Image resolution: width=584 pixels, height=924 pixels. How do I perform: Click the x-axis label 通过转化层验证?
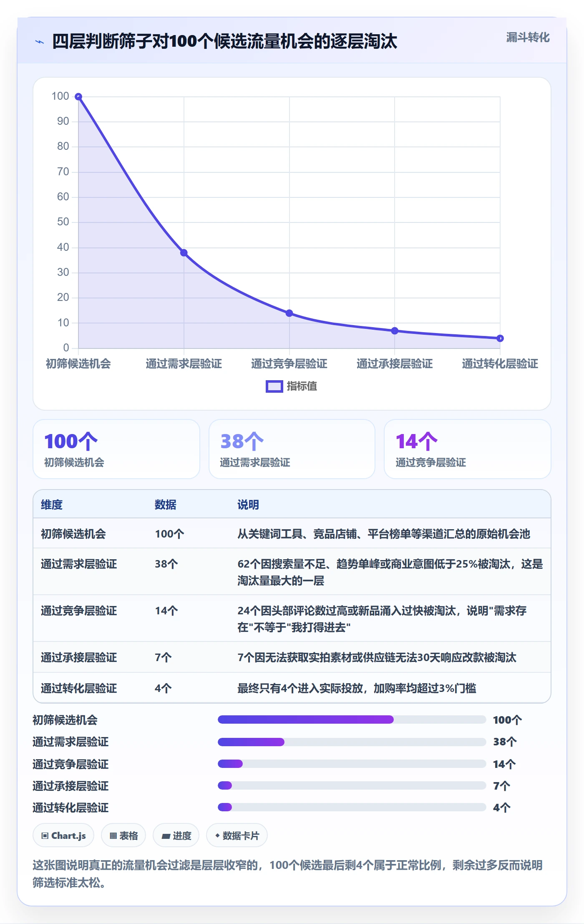click(x=500, y=364)
